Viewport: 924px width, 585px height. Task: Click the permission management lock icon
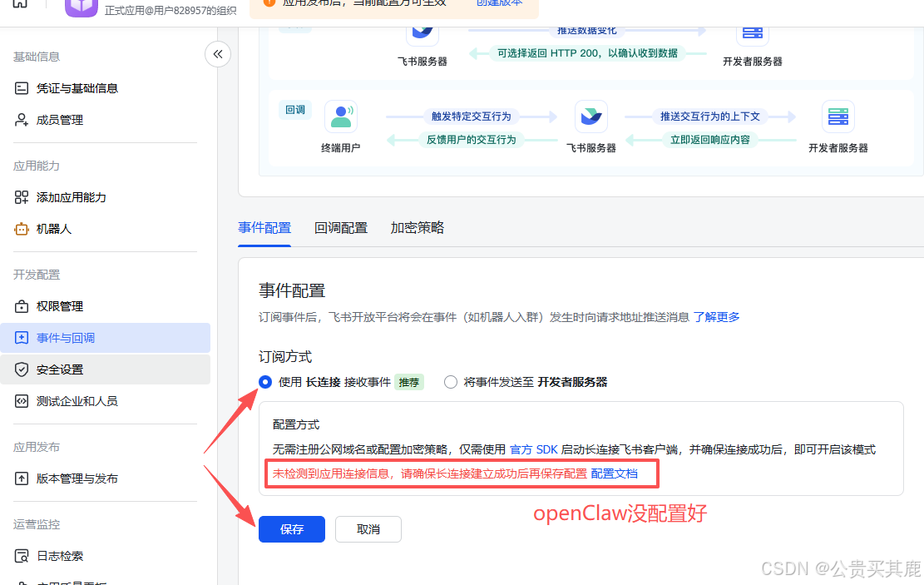tap(22, 307)
